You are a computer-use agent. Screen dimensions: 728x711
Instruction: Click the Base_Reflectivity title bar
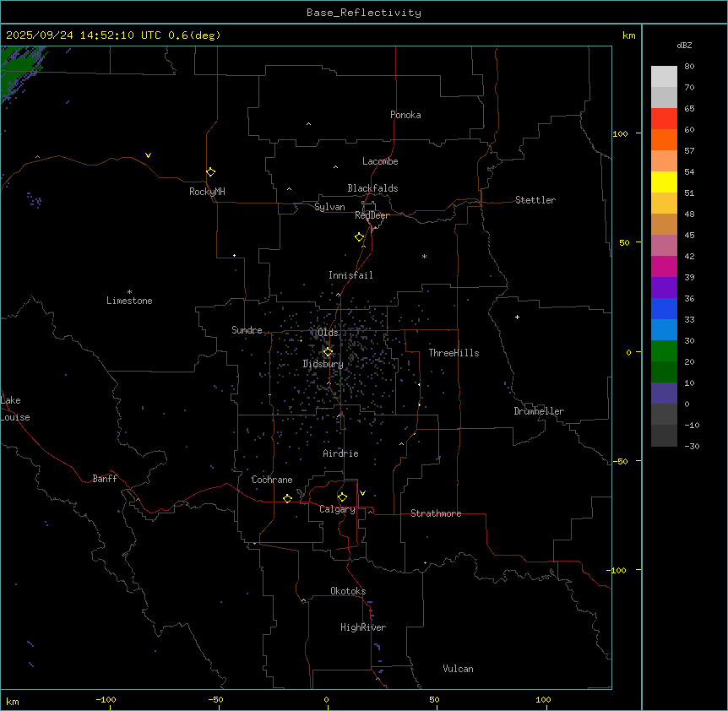pos(363,13)
